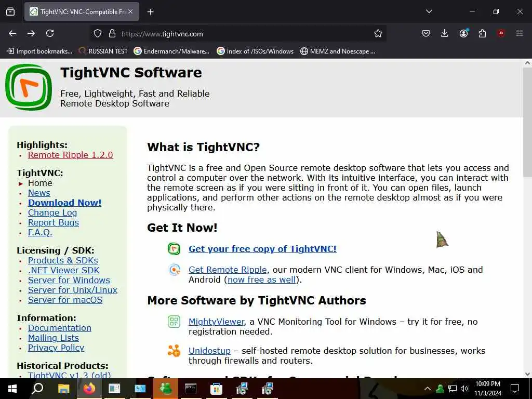
Task: Click the TightVNC icon beside Get your free copy
Action: [174, 249]
